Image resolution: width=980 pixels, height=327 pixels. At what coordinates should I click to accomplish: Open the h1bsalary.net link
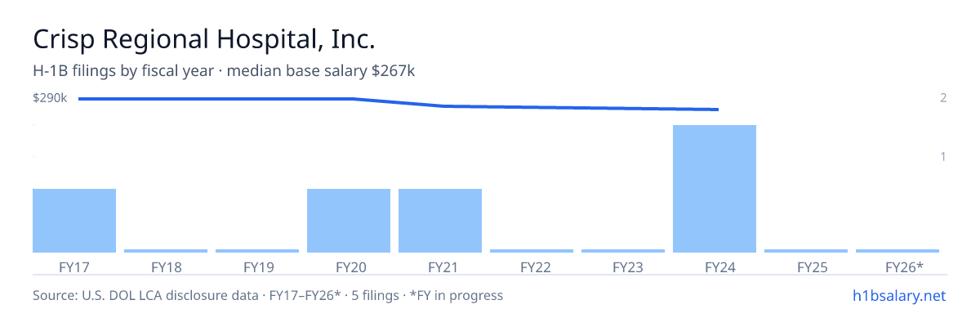click(x=898, y=295)
